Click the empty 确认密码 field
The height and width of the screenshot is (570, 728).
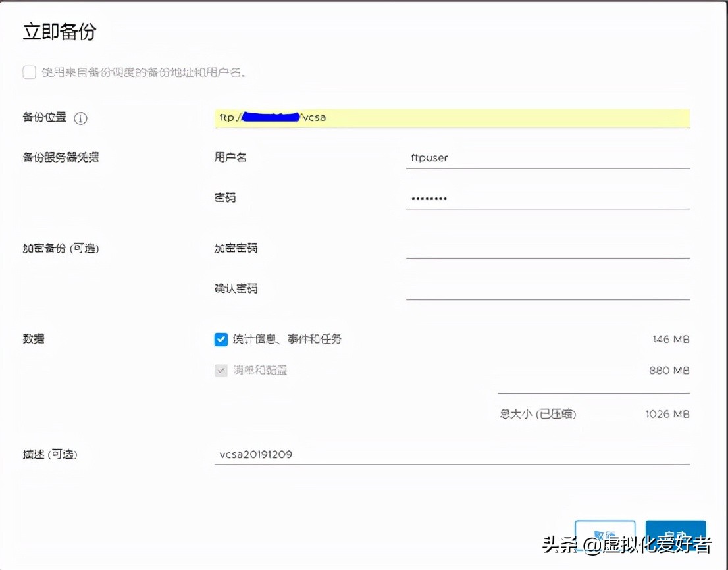[546, 290]
